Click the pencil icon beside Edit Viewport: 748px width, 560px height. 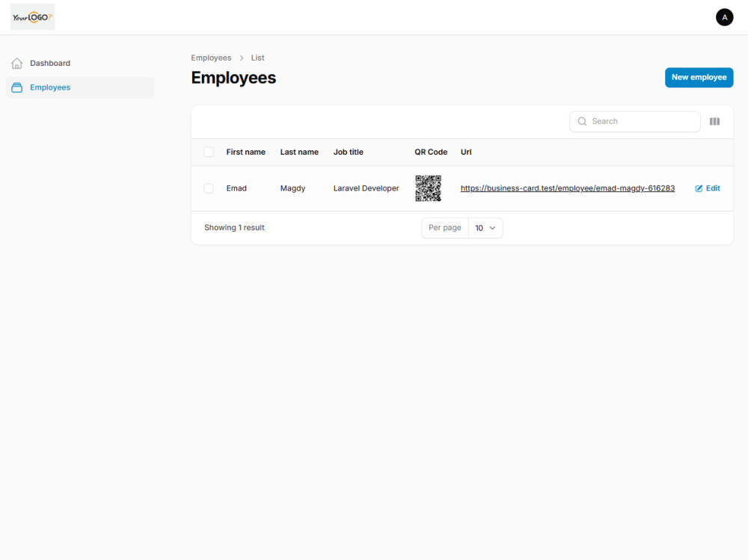699,188
